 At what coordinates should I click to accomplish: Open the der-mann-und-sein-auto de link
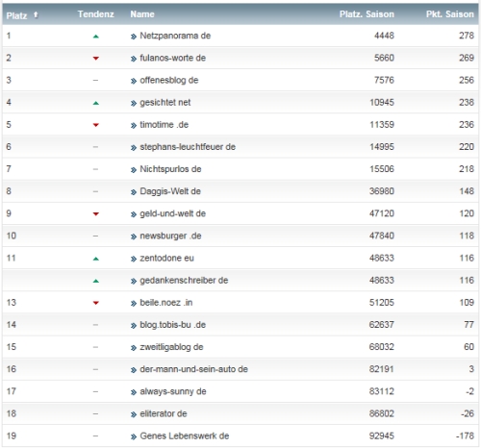coord(193,369)
